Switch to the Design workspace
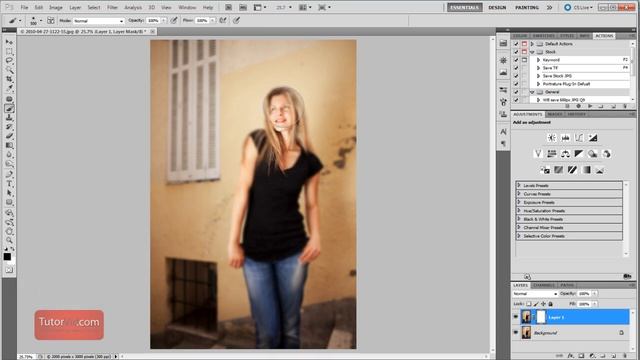Screen dimensions: 640x360 click(497, 7)
